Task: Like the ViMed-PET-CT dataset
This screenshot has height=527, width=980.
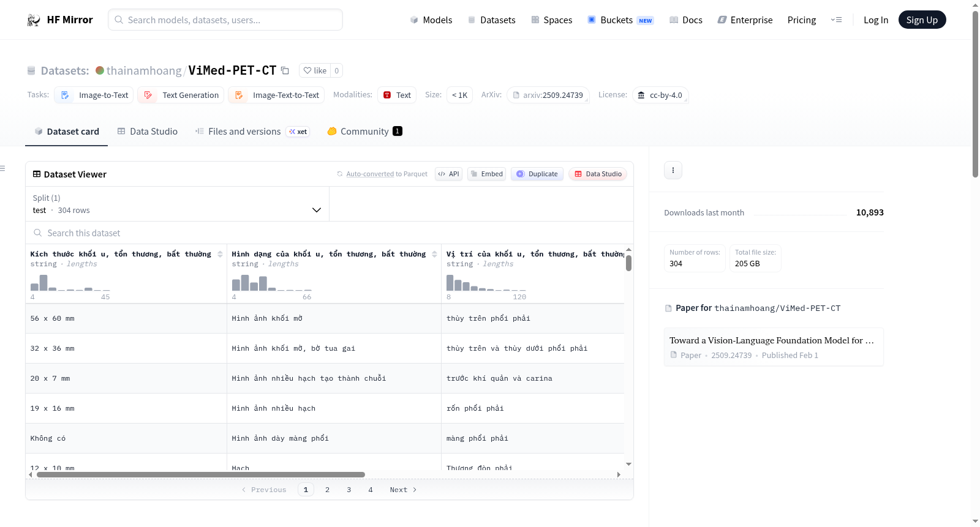Action: (315, 70)
